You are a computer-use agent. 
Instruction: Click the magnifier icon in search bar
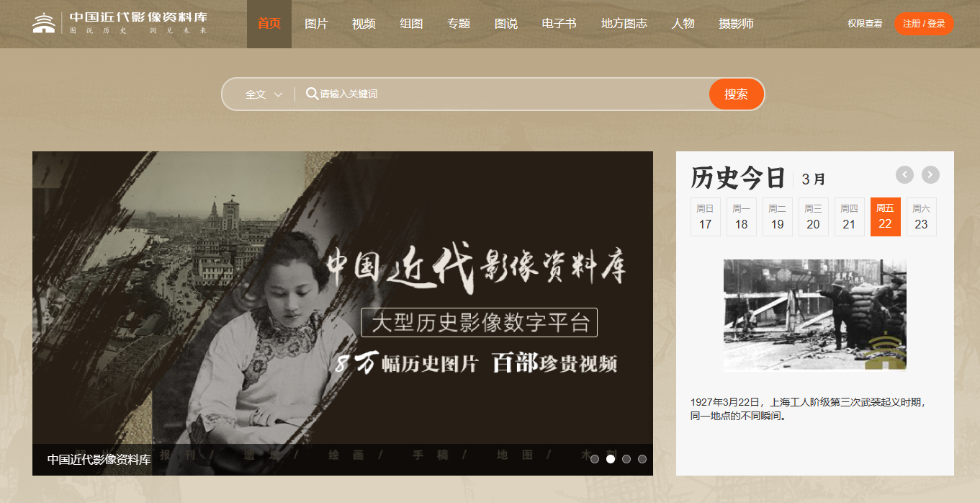click(312, 94)
